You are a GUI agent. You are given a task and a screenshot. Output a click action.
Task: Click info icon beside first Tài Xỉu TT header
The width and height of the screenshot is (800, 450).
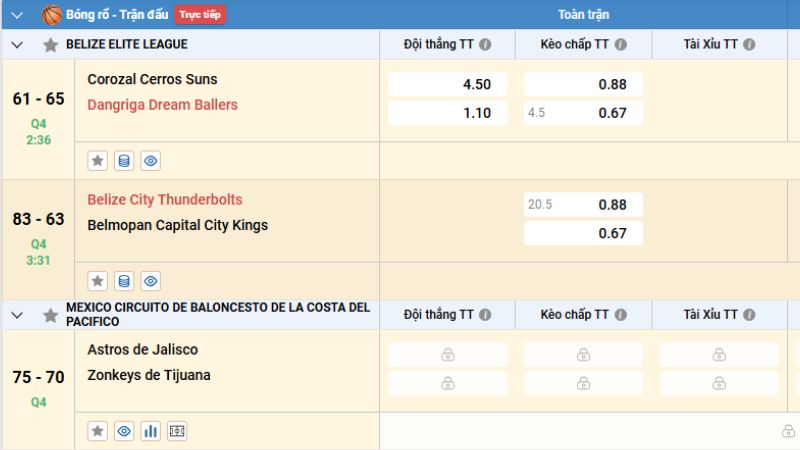750,45
